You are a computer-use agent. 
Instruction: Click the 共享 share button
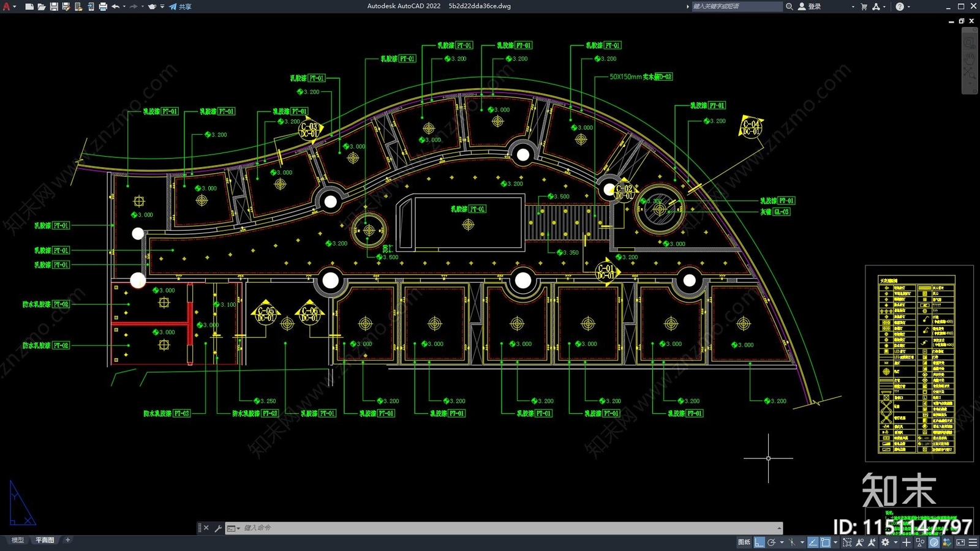pos(181,7)
